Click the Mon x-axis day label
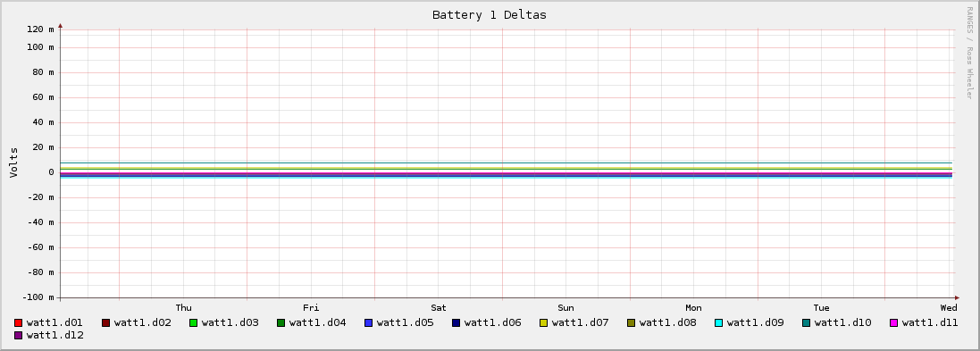Viewport: 980px width, 351px height. coord(694,308)
